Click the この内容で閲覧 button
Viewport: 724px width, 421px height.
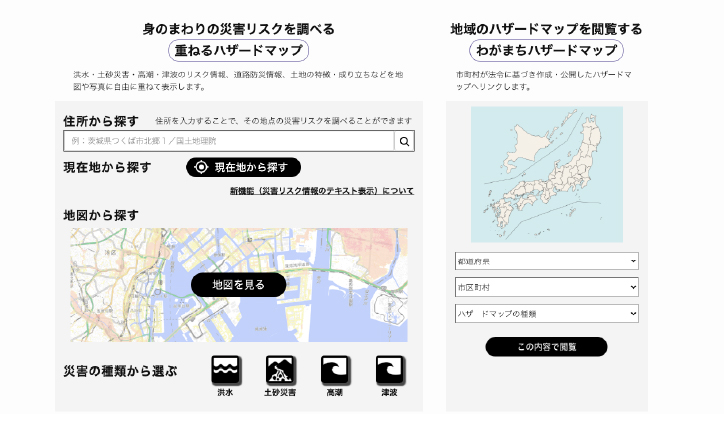pos(546,347)
